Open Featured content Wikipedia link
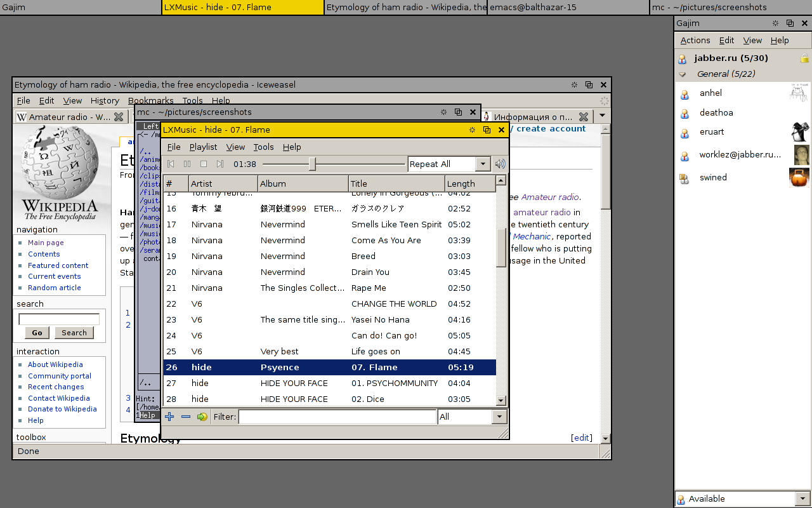This screenshot has width=812, height=508. click(x=58, y=265)
